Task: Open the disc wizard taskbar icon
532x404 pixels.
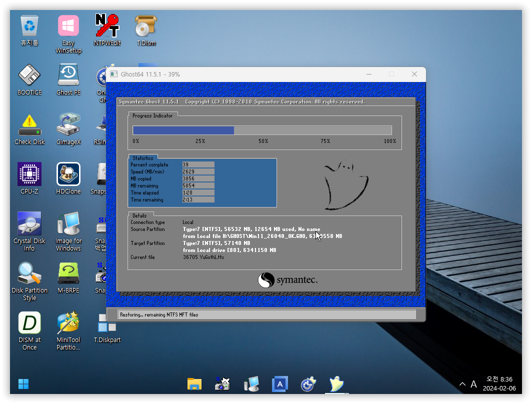Action: pos(308,384)
